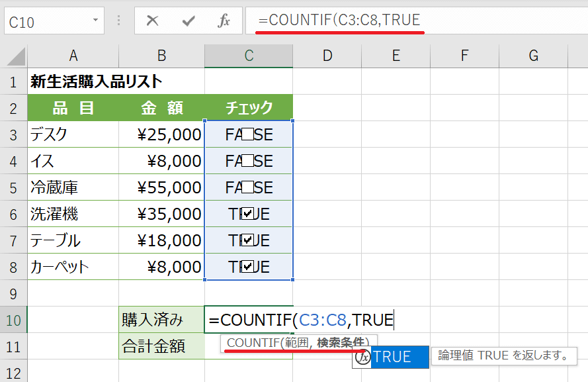Expand the Name Box dropdown arrow
This screenshot has height=382, width=588.
tap(95, 21)
